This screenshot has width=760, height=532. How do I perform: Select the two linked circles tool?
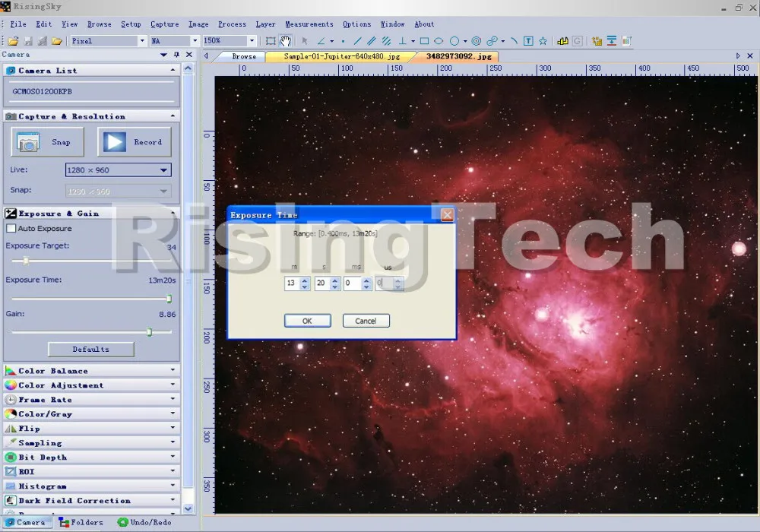492,41
